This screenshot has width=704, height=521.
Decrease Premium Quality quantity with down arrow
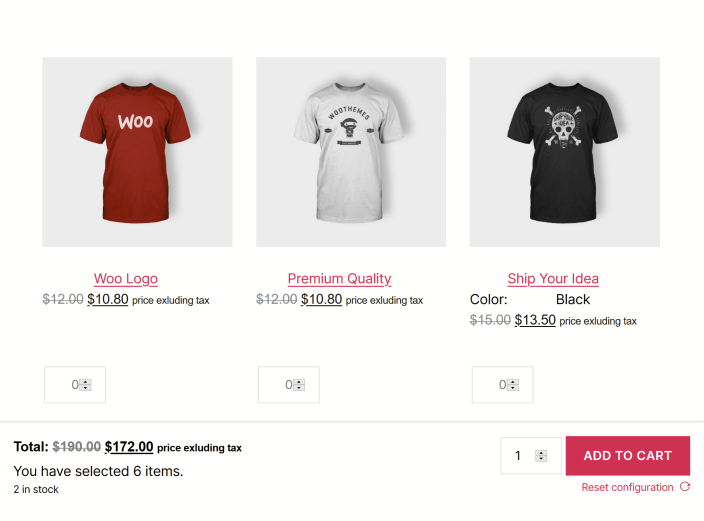[299, 388]
